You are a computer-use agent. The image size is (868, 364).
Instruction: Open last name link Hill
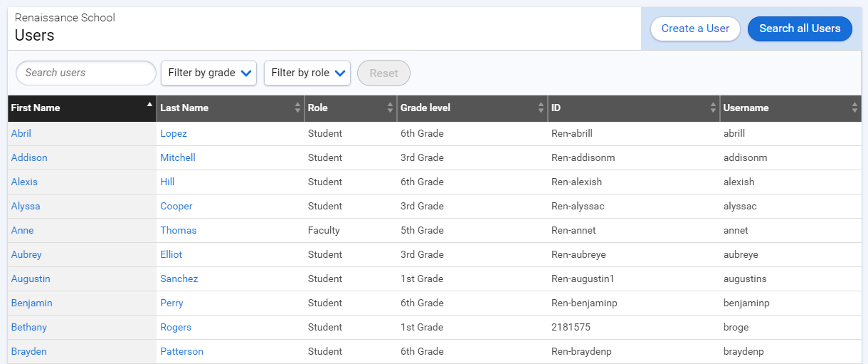(167, 182)
